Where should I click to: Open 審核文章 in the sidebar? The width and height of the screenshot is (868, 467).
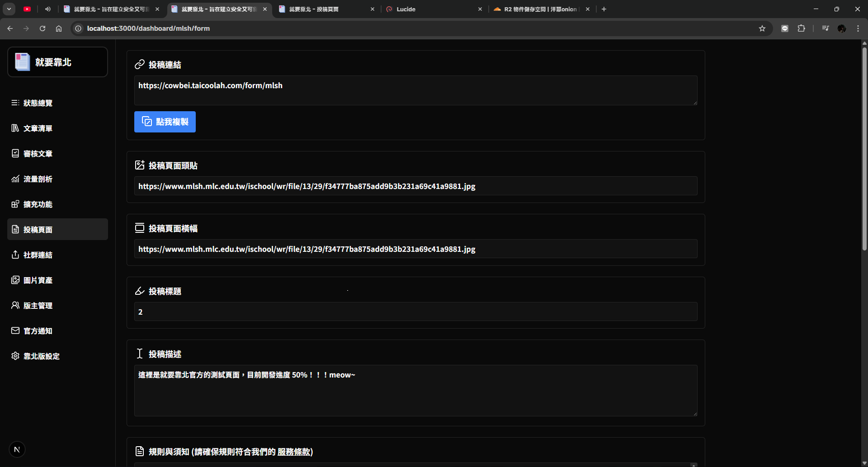[x=57, y=154]
